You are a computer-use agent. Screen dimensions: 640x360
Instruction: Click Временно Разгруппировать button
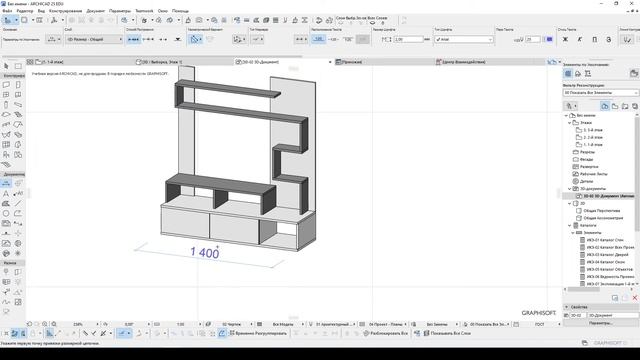point(258,333)
